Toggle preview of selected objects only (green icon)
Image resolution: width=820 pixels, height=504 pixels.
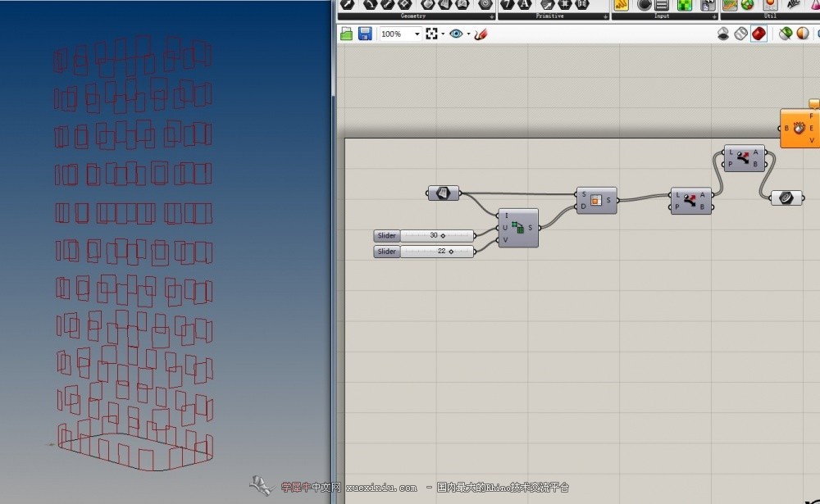785,34
